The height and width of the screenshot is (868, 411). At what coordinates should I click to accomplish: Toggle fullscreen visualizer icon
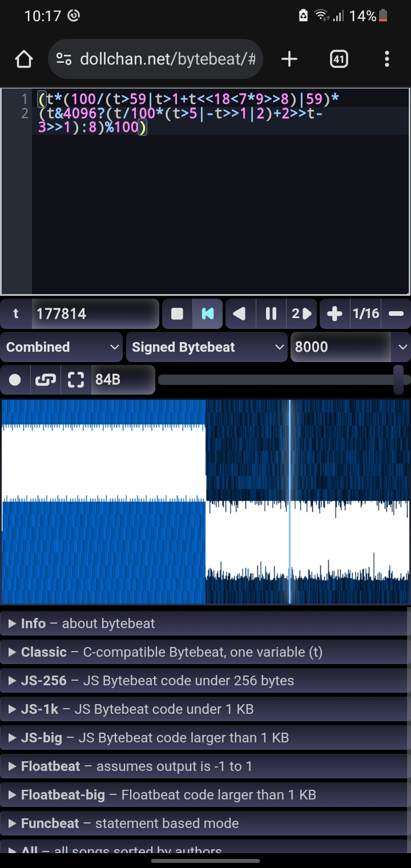click(x=76, y=380)
